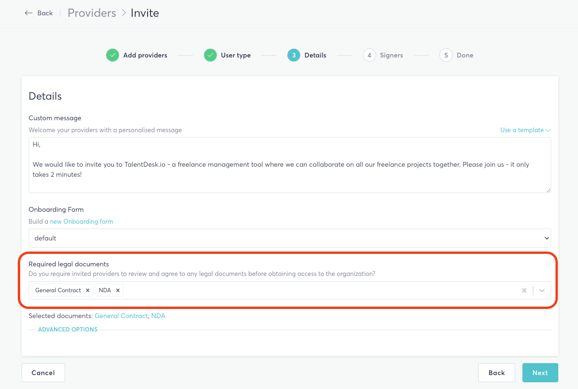Open new Onboarding form link

pyautogui.click(x=81, y=221)
